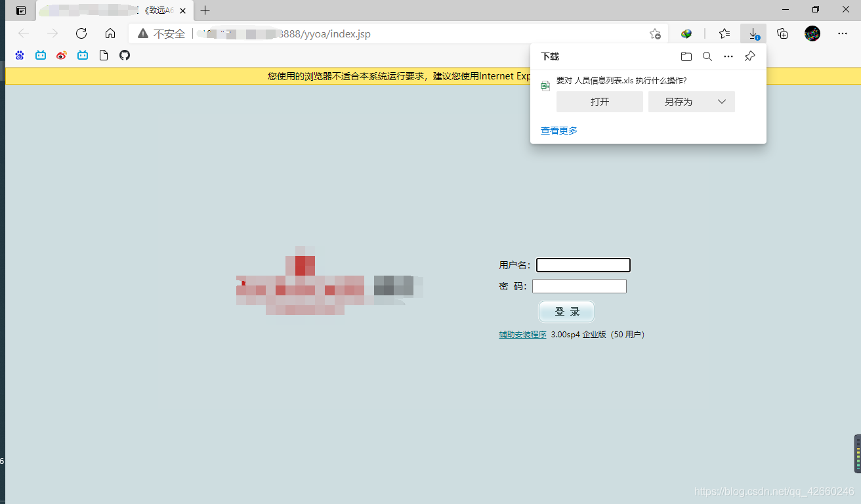This screenshot has width=861, height=504.
Task: Pin the downloads panel
Action: pos(749,56)
